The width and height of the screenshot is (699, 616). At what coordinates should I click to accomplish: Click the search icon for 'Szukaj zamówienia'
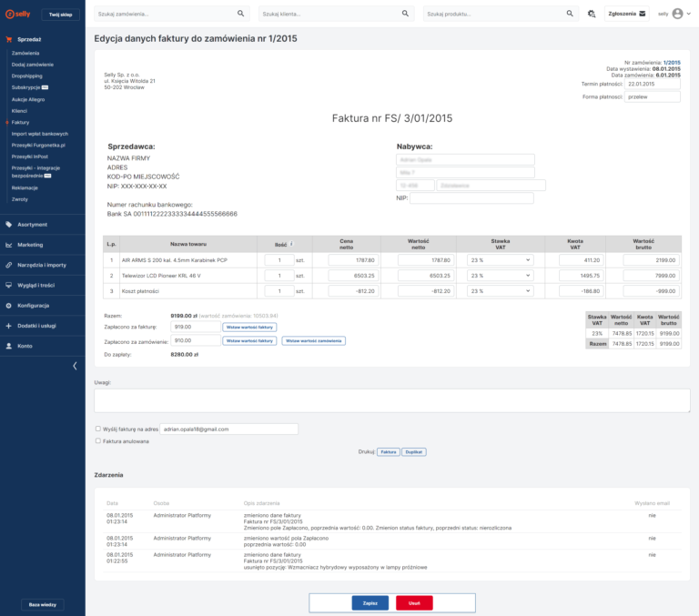241,15
